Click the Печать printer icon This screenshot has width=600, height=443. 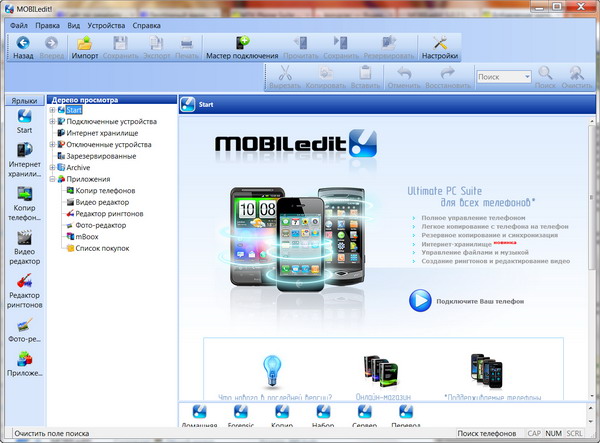tap(187, 44)
